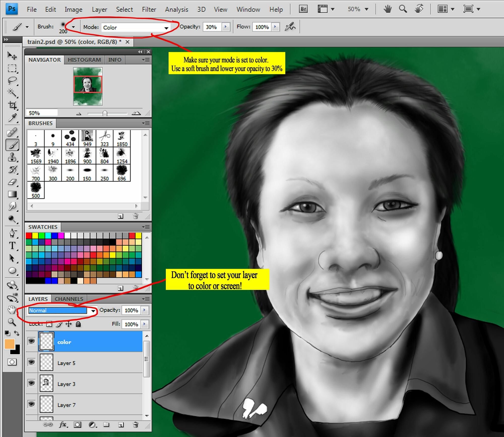Click the airbrush icon in options bar
504x437 pixels.
coord(290,27)
